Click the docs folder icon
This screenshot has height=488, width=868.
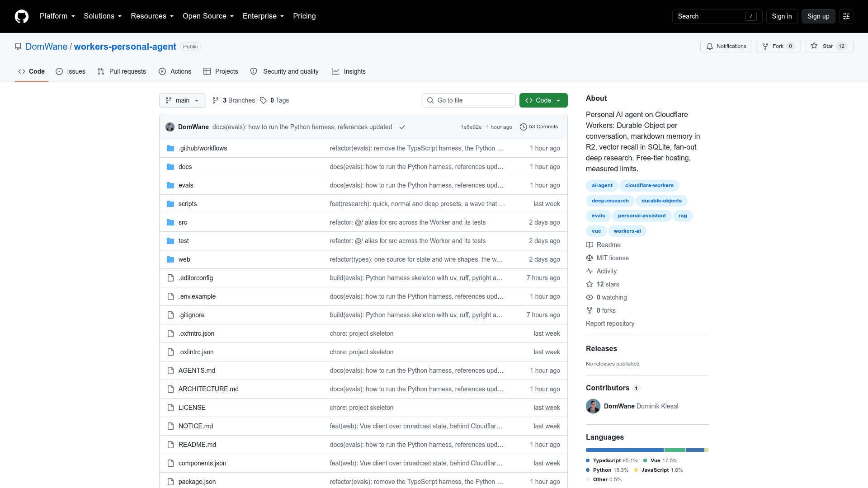point(170,167)
